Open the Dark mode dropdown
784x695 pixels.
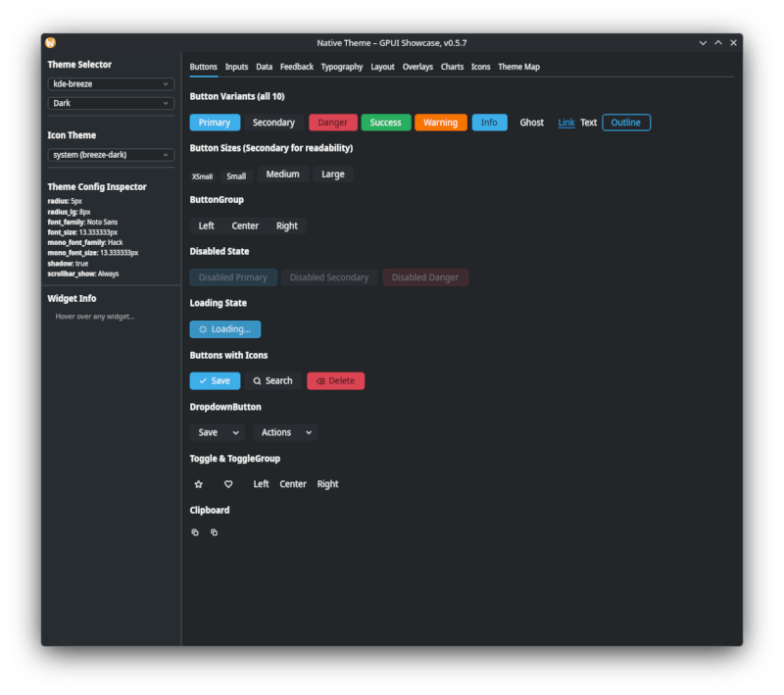[x=111, y=103]
